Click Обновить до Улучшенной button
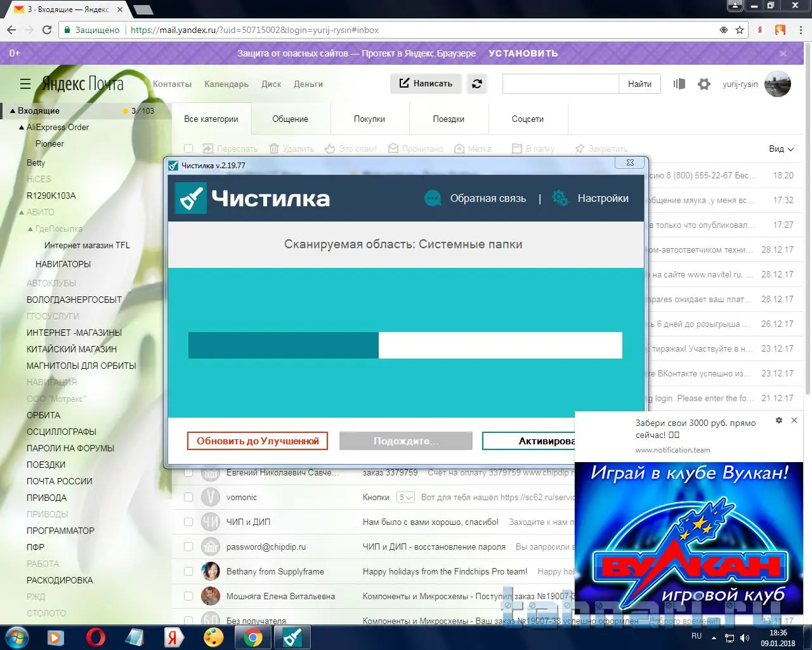The image size is (812, 650). tap(258, 441)
